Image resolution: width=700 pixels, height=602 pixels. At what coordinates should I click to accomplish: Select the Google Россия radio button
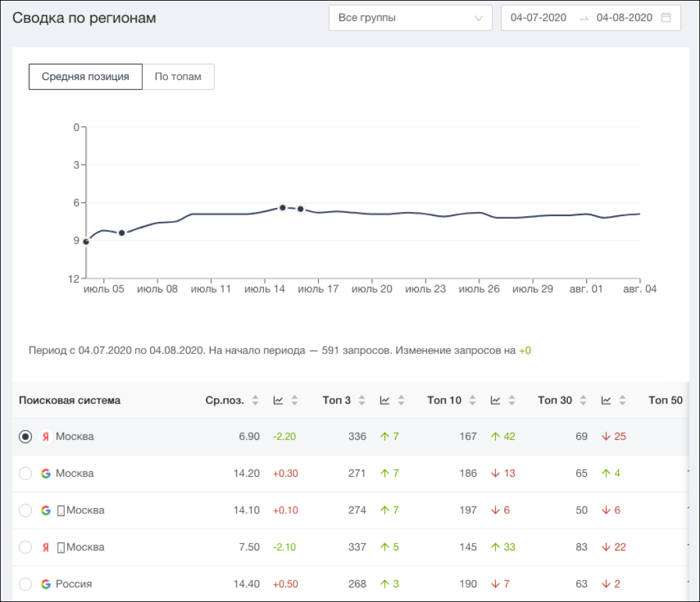pos(25,584)
